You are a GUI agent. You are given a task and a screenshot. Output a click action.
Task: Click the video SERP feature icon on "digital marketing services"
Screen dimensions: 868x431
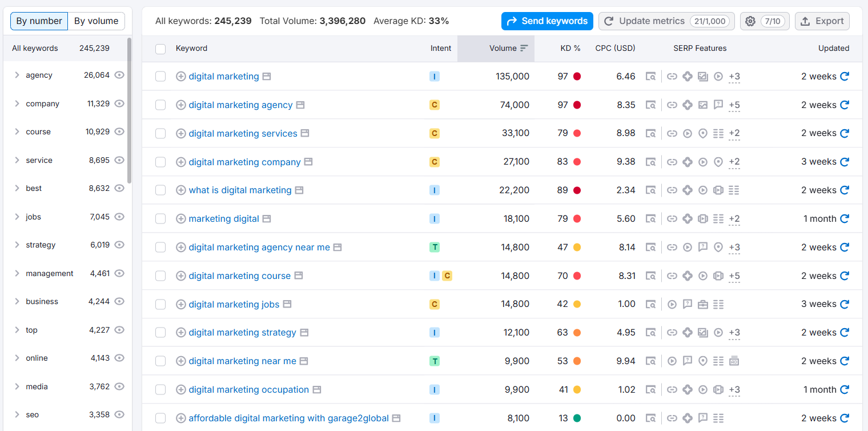tap(687, 133)
